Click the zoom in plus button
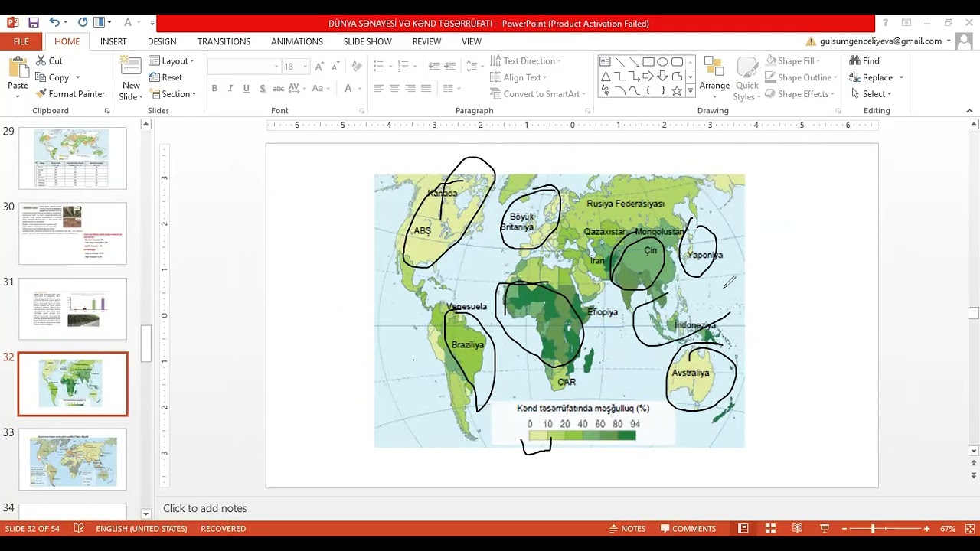Image resolution: width=980 pixels, height=551 pixels. [926, 529]
